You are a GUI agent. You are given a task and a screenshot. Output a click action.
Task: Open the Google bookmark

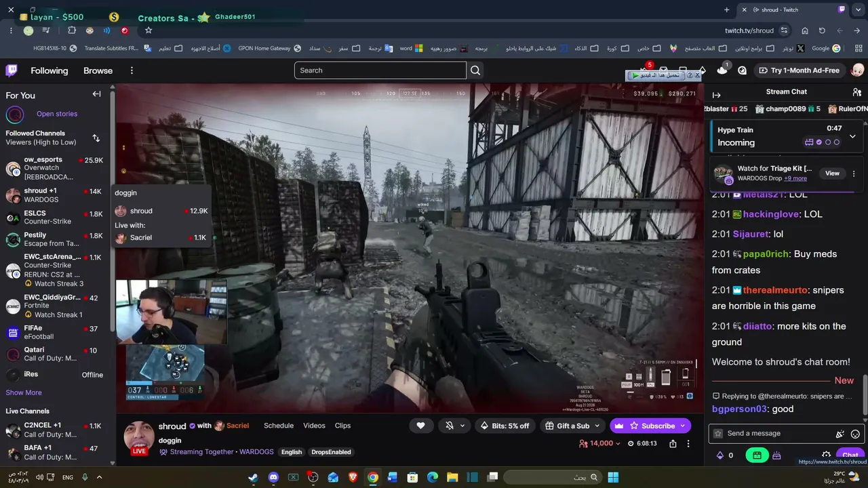pos(827,49)
